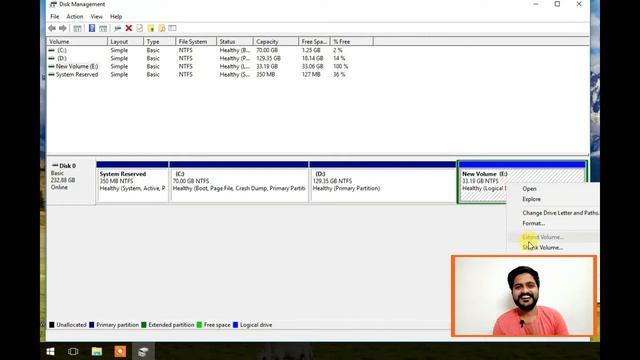Click the orange app icon in the taskbar

[x=120, y=351]
